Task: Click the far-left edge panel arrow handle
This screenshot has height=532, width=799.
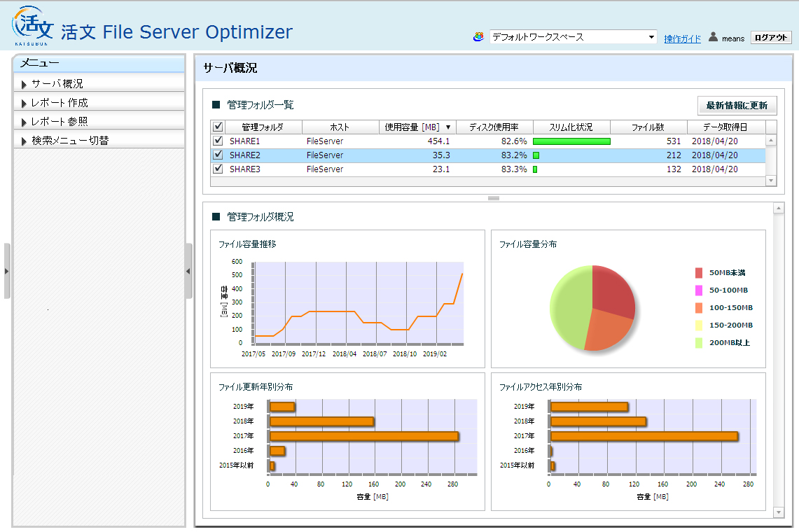Action: pos(6,271)
